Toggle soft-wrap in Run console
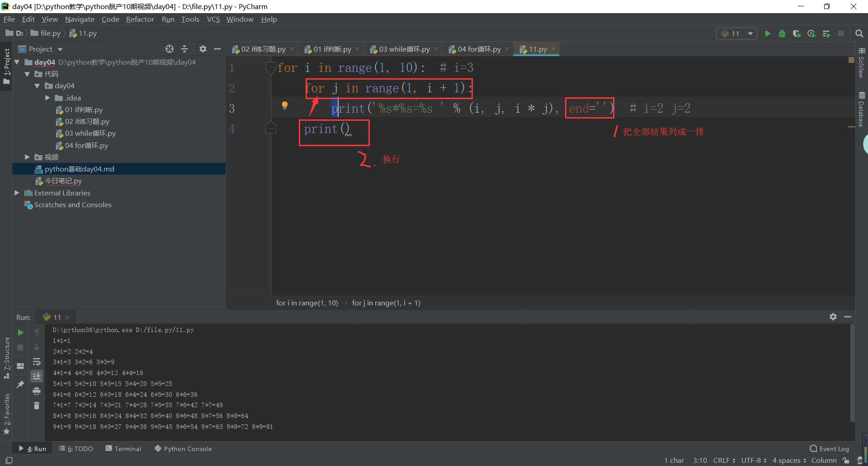 [37, 362]
